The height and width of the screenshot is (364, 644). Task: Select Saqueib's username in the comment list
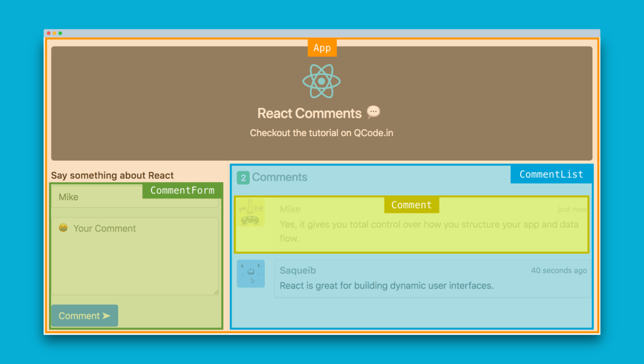[297, 270]
